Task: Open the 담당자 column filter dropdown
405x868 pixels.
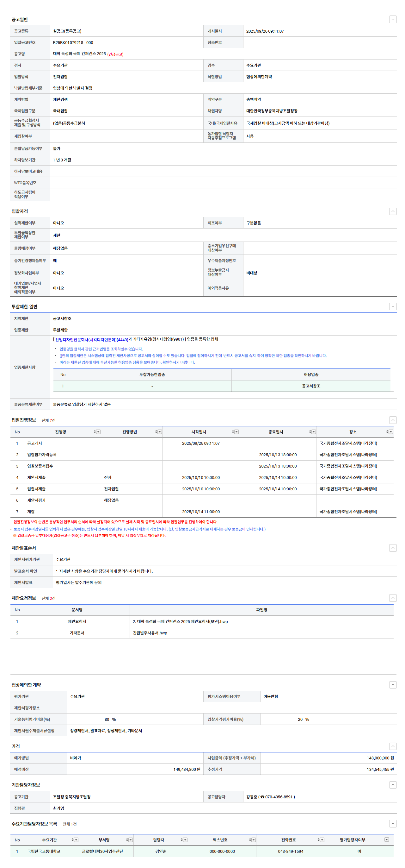Action: pyautogui.click(x=185, y=840)
